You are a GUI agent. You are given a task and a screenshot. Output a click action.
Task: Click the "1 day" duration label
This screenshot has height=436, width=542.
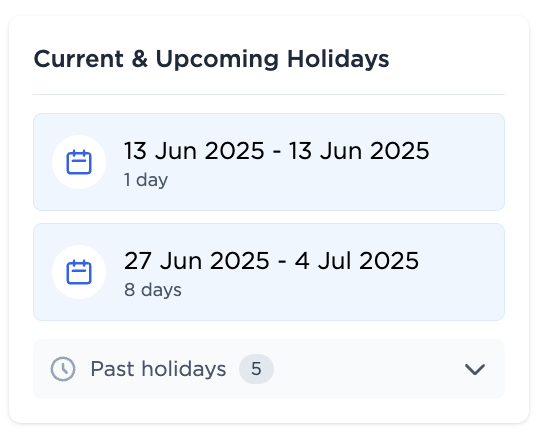tap(146, 180)
